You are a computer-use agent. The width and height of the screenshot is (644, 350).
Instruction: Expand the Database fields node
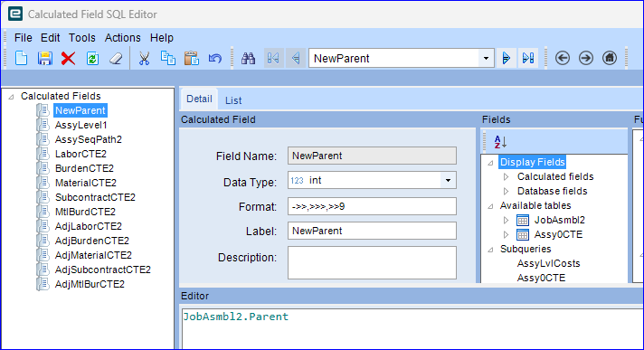(x=506, y=191)
